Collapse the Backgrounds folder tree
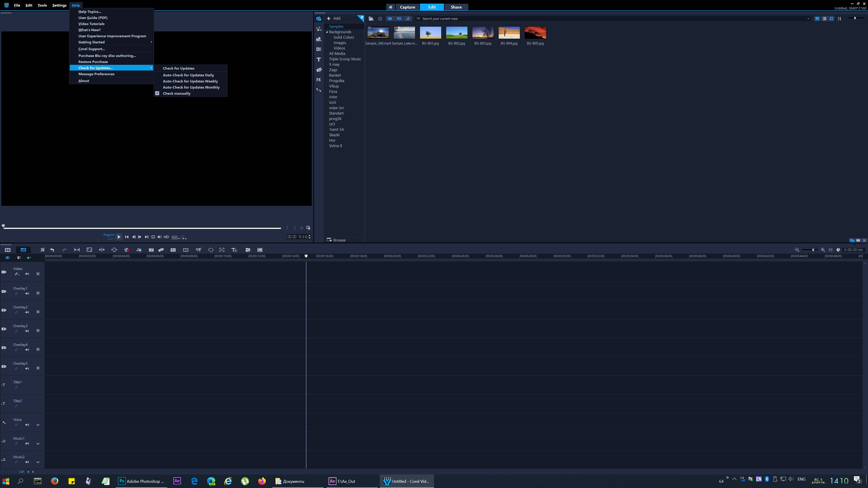Image resolution: width=868 pixels, height=488 pixels. [327, 32]
